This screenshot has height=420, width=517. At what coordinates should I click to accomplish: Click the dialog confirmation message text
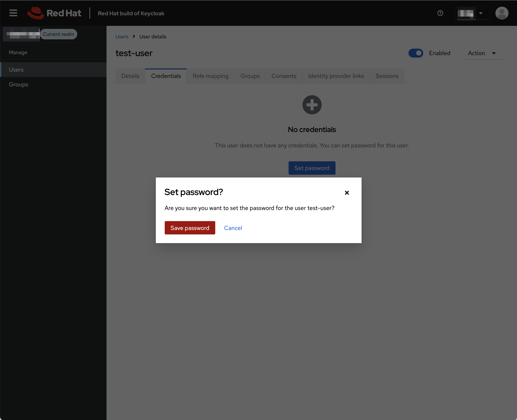point(249,208)
